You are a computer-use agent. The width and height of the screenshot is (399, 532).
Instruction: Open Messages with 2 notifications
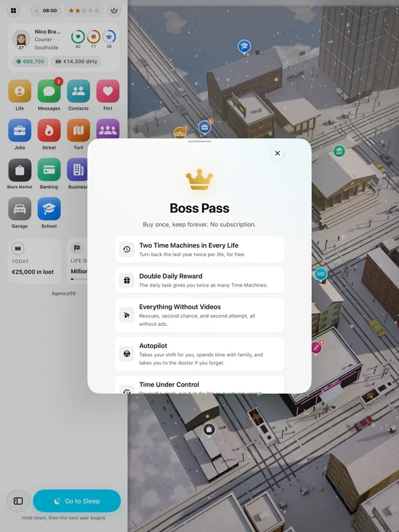49,91
